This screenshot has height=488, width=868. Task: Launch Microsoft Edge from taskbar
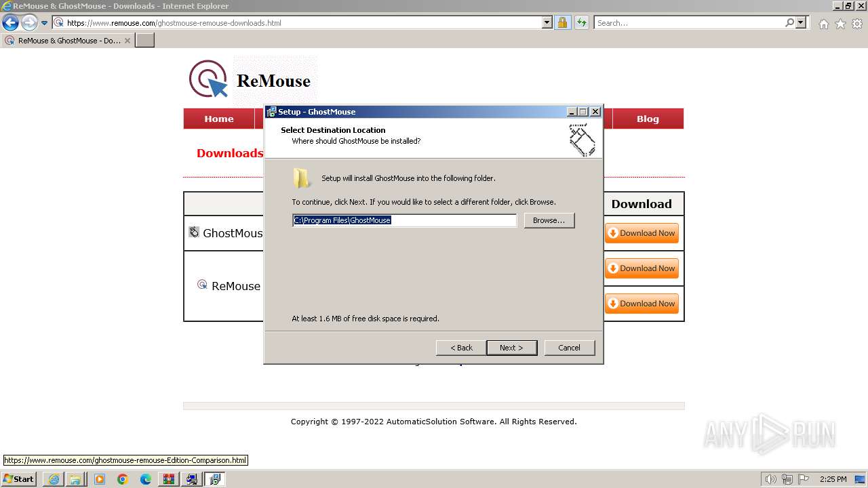click(146, 479)
